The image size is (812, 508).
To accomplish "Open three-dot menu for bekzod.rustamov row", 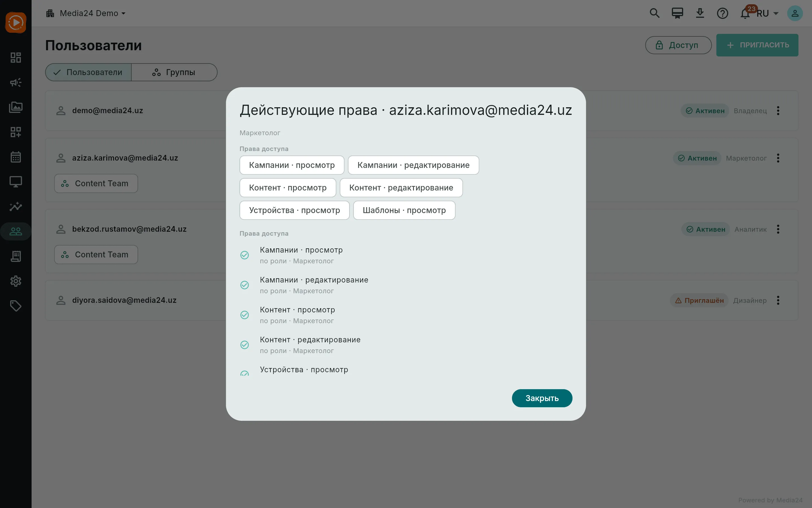I will (x=778, y=229).
